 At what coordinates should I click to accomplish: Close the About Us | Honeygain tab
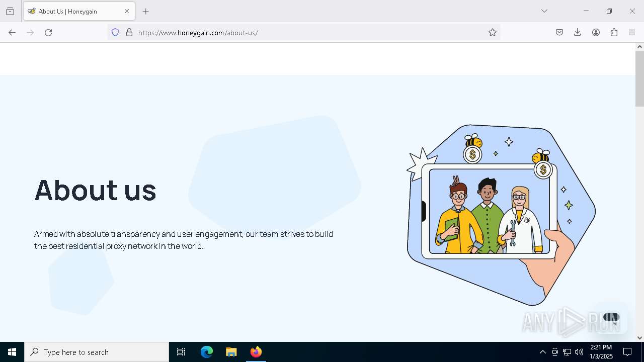(x=127, y=11)
